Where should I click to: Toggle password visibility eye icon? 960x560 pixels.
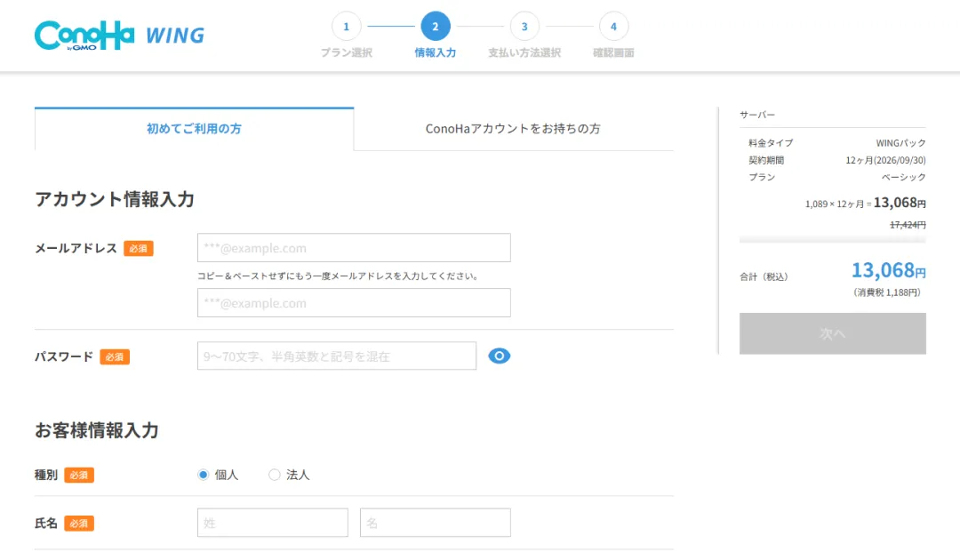click(499, 356)
